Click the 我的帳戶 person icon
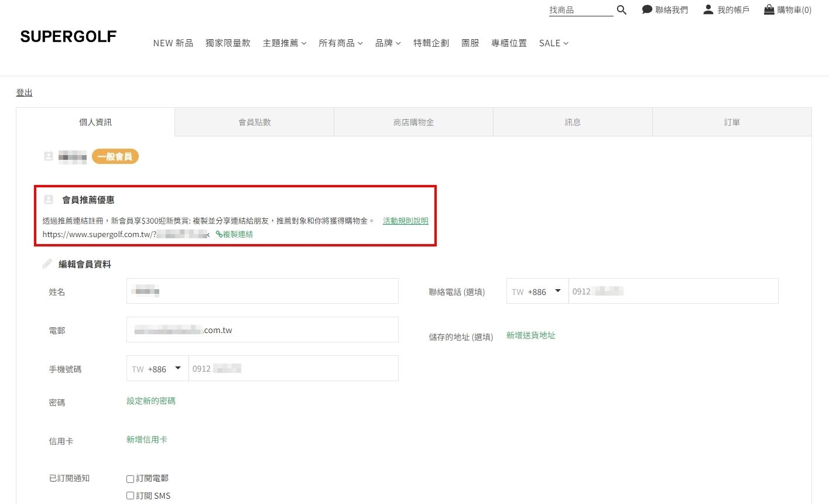This screenshot has width=829, height=504. (708, 9)
